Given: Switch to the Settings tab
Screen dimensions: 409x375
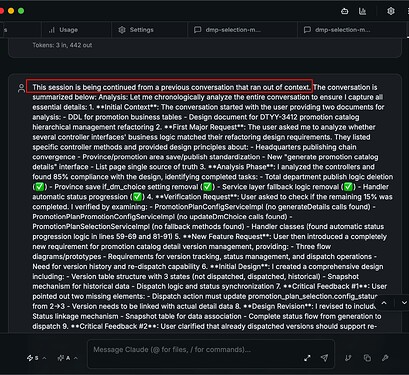Looking at the screenshot, I should click(136, 30).
